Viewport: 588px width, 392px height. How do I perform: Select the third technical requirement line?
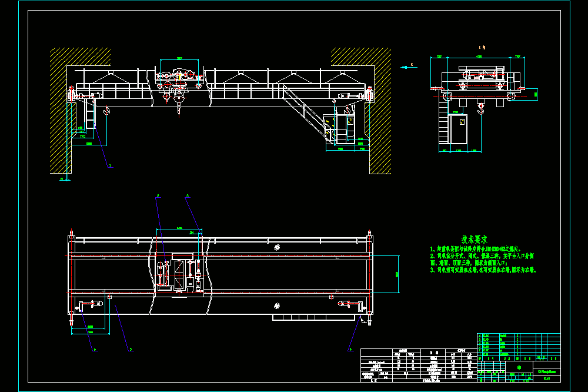[x=483, y=270]
